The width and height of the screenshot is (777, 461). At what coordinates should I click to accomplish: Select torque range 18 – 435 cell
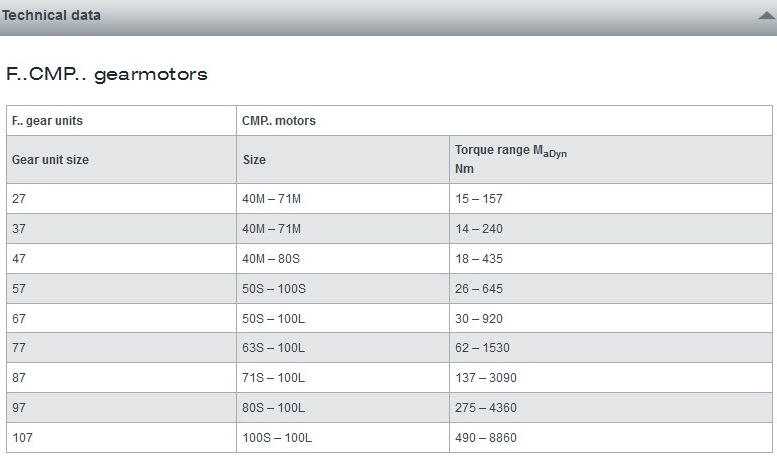610,259
